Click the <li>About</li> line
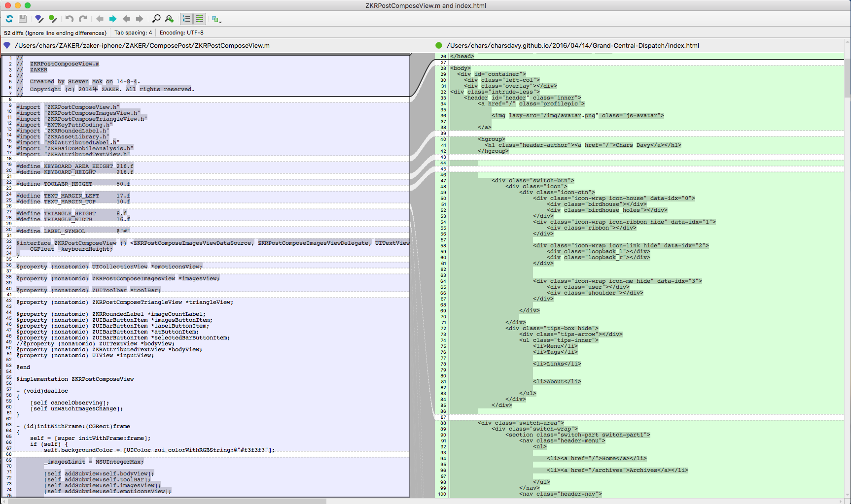Viewport: 851px width, 504px height. [x=557, y=382]
